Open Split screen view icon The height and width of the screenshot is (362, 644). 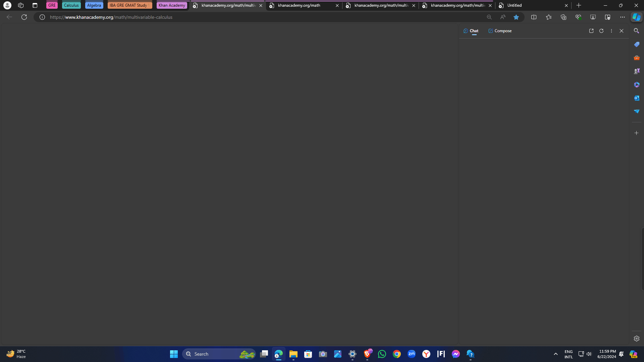534,17
